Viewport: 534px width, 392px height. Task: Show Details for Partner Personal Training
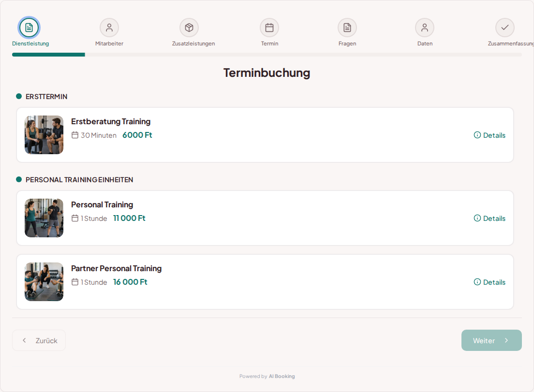point(489,282)
